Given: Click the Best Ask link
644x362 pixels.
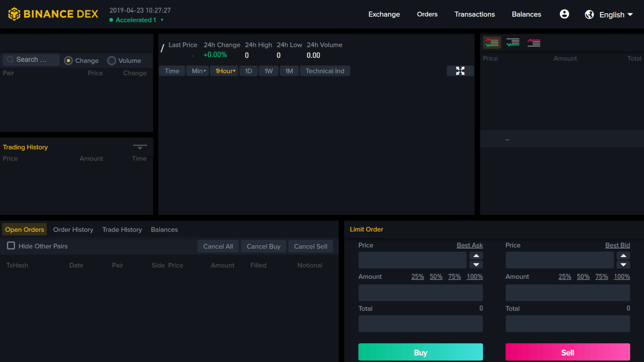Looking at the screenshot, I should click(470, 245).
